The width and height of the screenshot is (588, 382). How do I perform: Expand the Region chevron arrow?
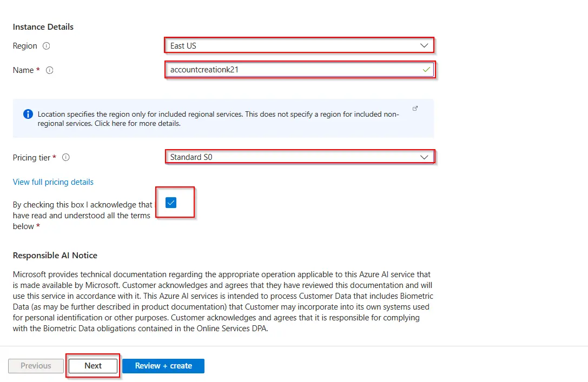click(x=424, y=46)
